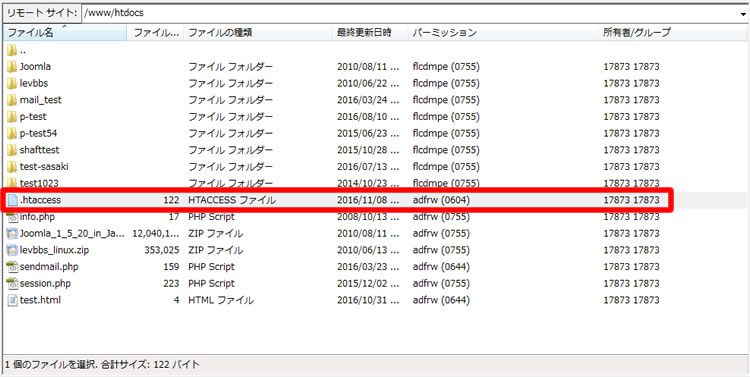Sort by file size column header
Screen dimensions: 750x377
[155, 33]
